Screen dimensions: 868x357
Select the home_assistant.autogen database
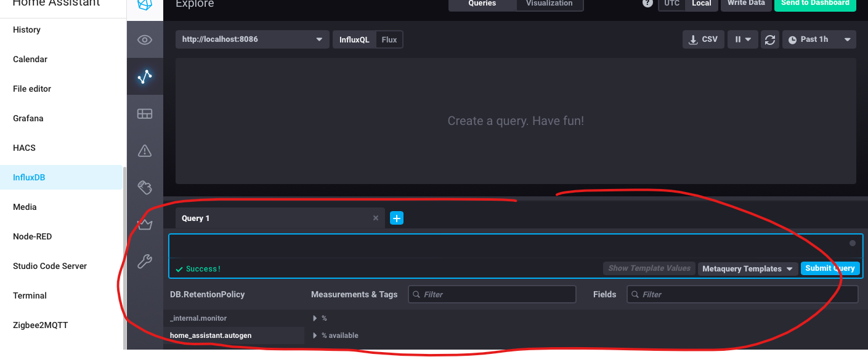234,335
